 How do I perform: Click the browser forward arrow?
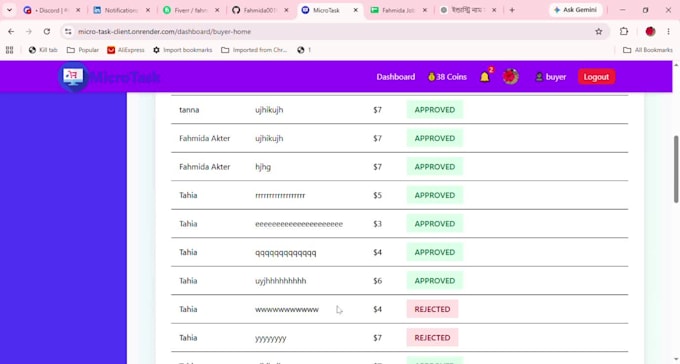click(29, 32)
